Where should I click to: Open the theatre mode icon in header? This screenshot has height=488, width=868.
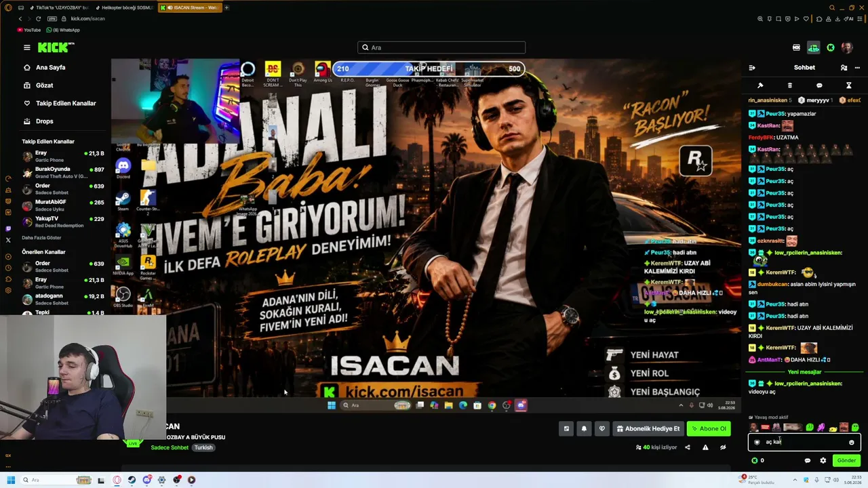point(796,47)
